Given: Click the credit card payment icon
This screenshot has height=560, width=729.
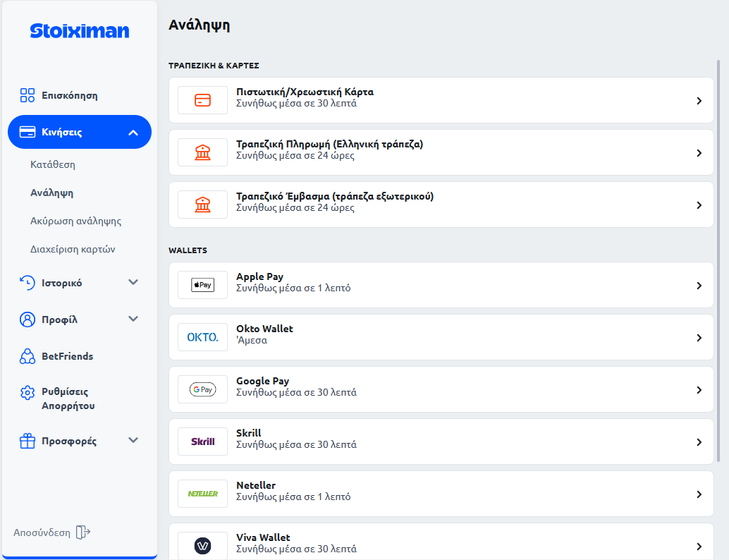Looking at the screenshot, I should click(x=202, y=100).
